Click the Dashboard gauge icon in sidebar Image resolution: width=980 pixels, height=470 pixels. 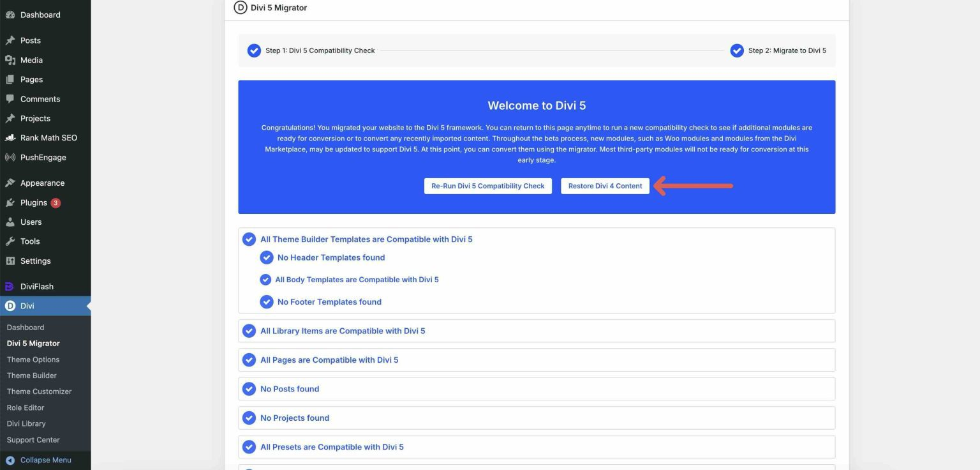[10, 15]
